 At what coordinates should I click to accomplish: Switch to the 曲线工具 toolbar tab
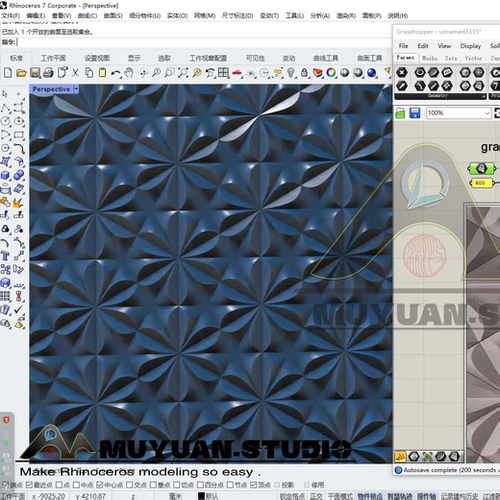point(326,58)
